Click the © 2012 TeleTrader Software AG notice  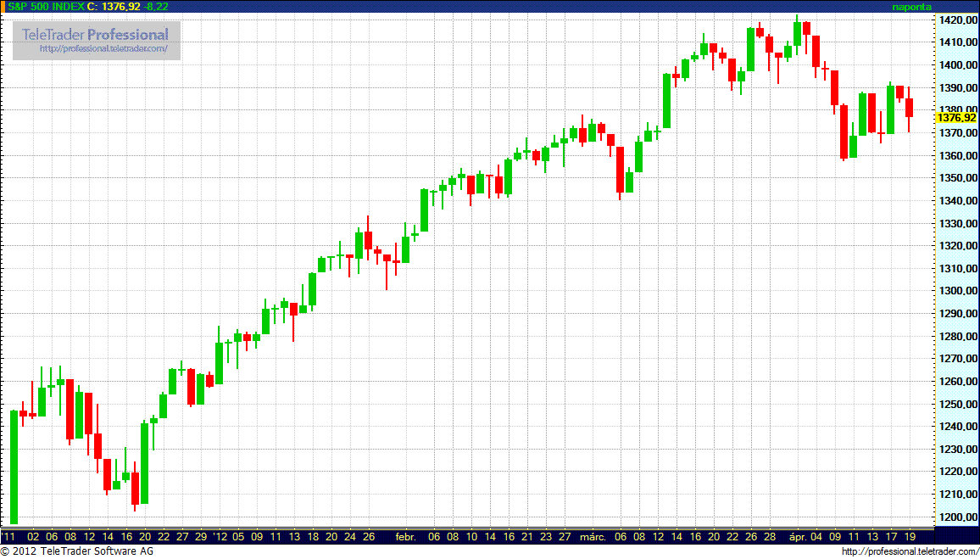pos(77,551)
